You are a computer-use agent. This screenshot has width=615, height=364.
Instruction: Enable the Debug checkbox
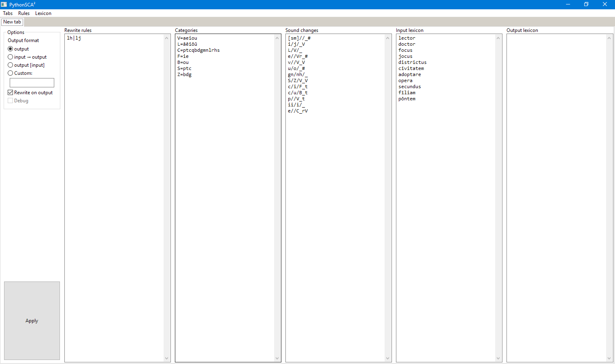(10, 100)
